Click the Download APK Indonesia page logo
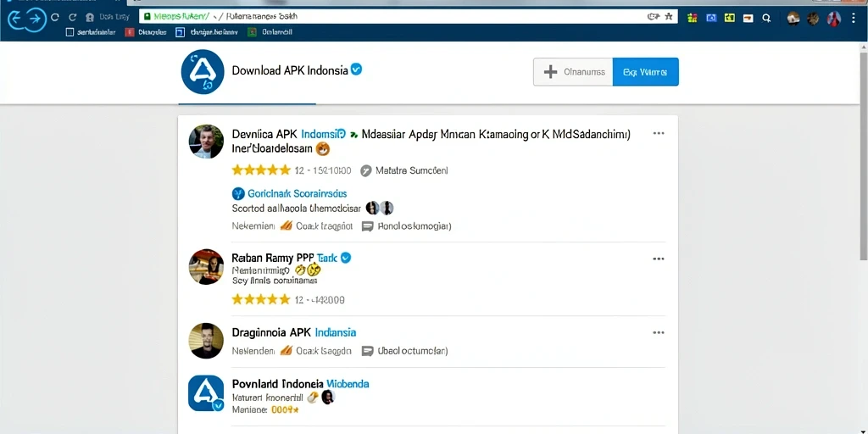 coord(203,72)
